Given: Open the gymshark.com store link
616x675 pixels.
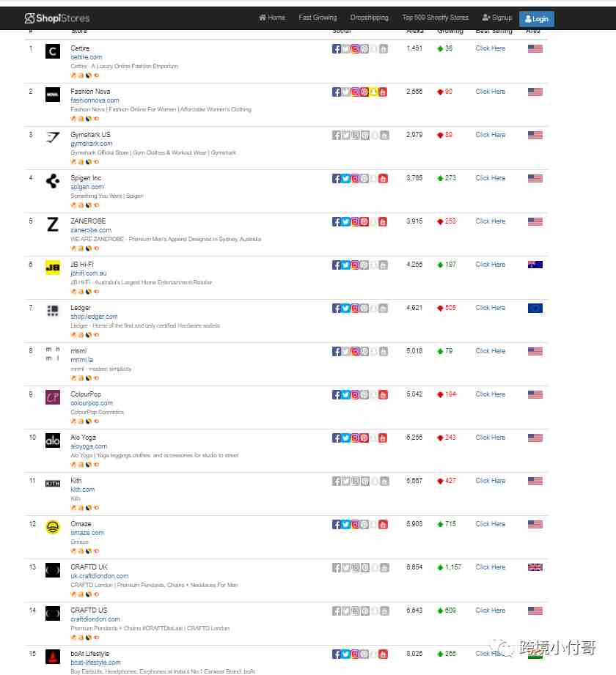Looking at the screenshot, I should coord(92,144).
